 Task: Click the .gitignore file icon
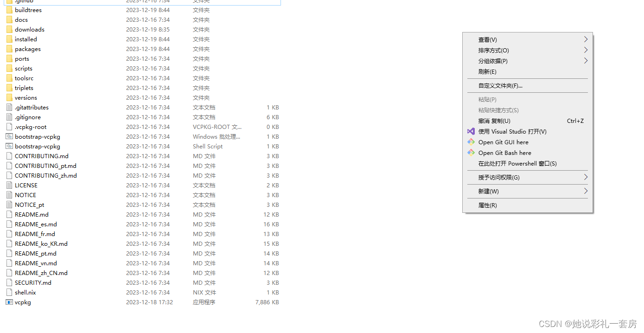9,117
